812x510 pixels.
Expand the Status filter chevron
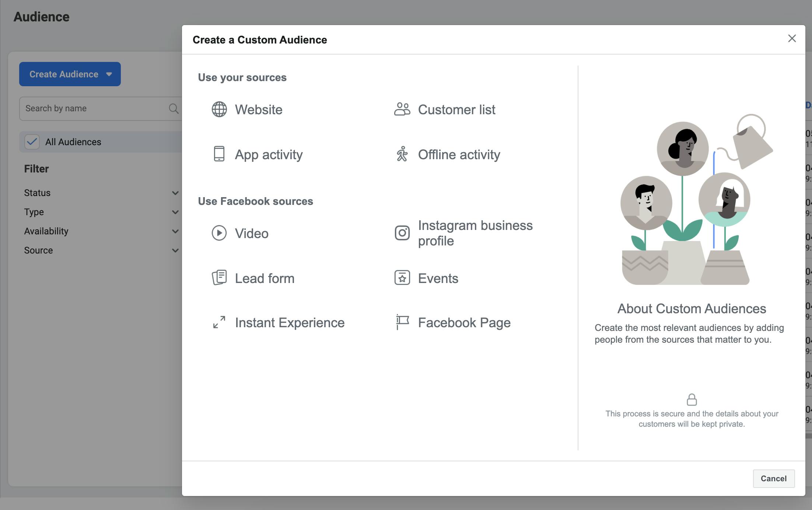coord(175,193)
